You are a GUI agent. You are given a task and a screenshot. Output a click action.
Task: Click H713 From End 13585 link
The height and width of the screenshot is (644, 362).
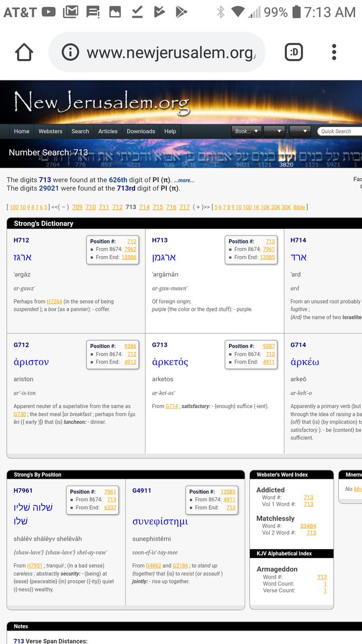(x=268, y=258)
